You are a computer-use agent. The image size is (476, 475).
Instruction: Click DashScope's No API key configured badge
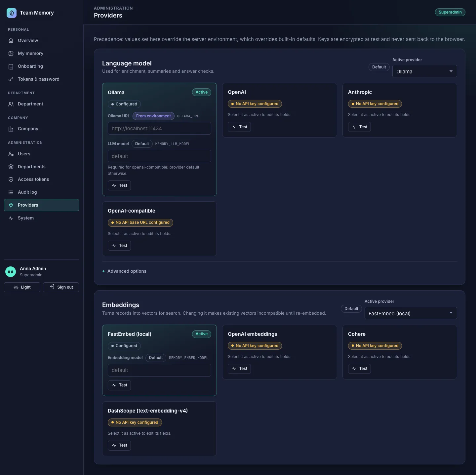(135, 422)
